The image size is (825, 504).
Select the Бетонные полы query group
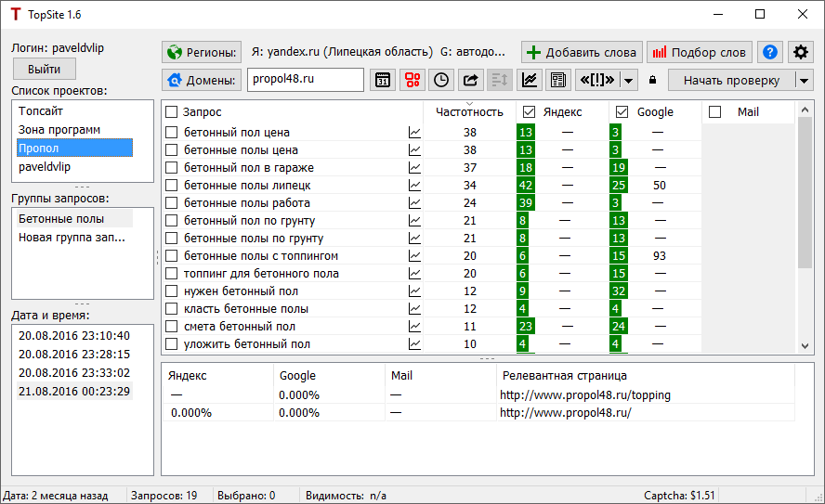coord(74,219)
